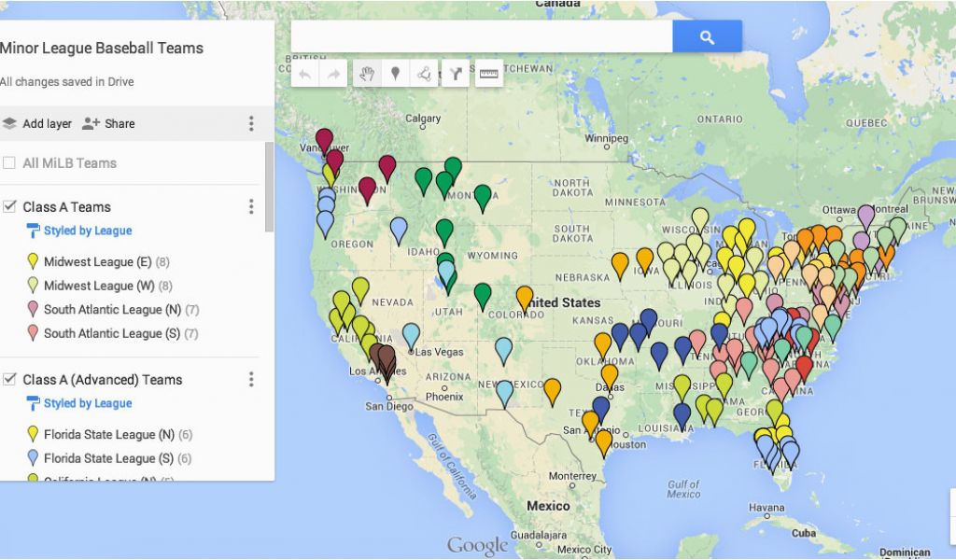The height and width of the screenshot is (560, 956).
Task: Uncheck the Class A (Advanced) Teams layer
Action: [x=9, y=379]
